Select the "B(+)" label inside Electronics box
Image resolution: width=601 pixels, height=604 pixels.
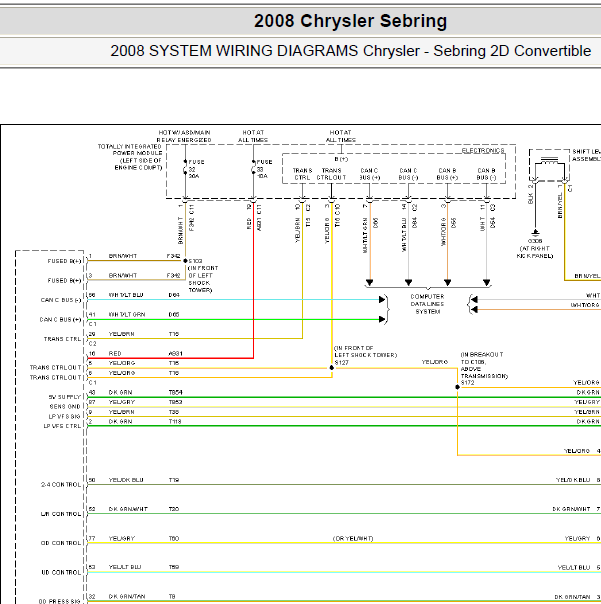tap(341, 159)
